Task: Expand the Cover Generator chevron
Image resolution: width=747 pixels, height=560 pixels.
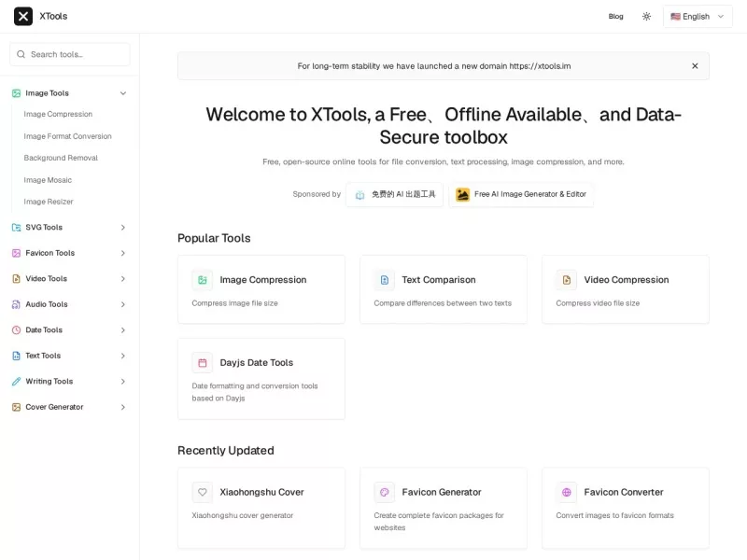Action: [123, 407]
